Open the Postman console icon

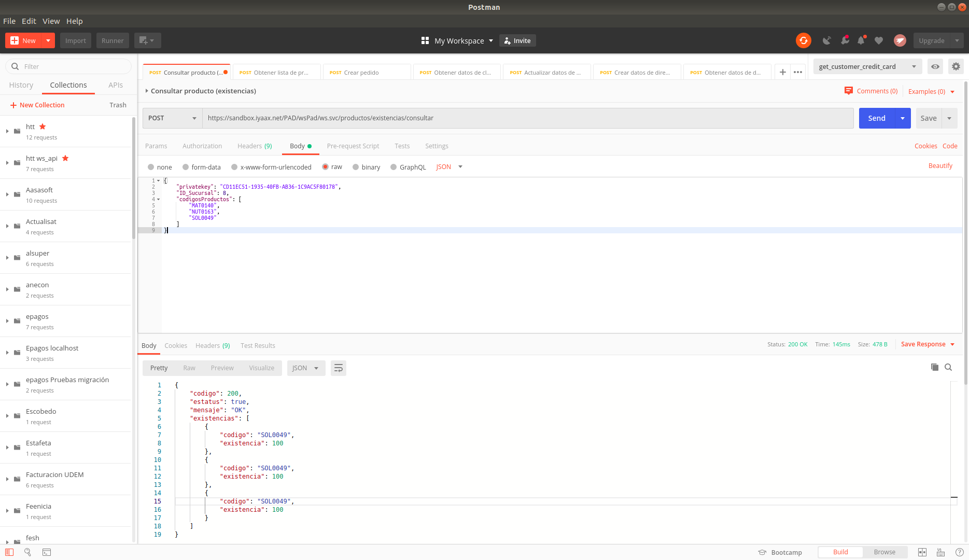(x=47, y=552)
